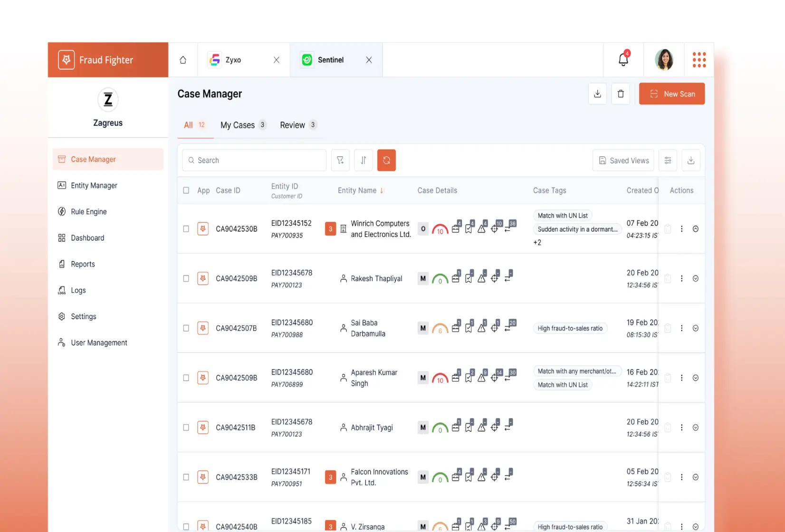The width and height of the screenshot is (785, 532).
Task: Open Rule Engine in sidebar
Action: tap(108, 211)
